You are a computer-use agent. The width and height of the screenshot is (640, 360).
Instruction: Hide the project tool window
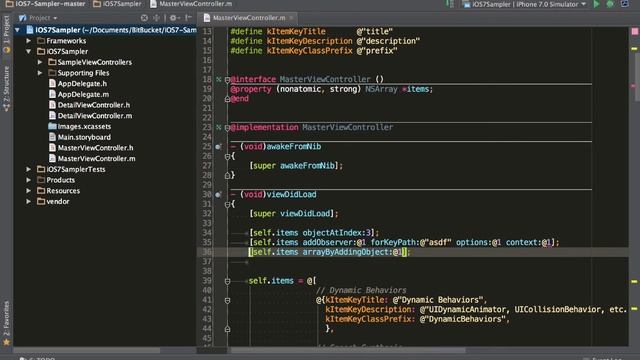click(x=188, y=18)
